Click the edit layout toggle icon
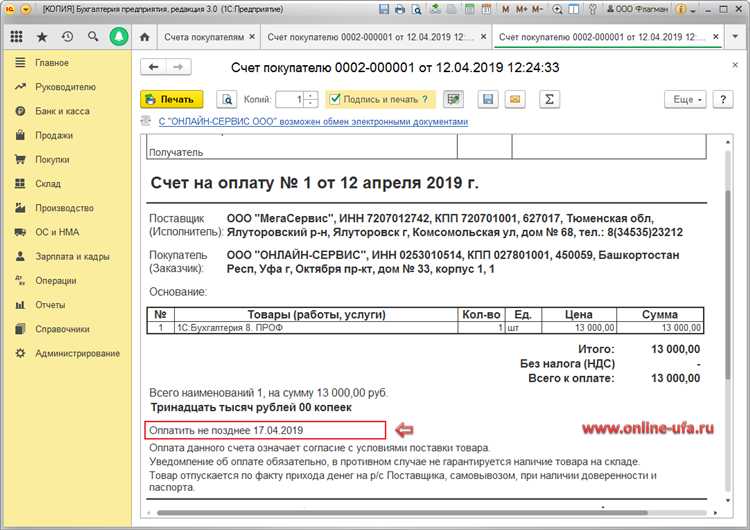Image resolution: width=750 pixels, height=530 pixels. tap(453, 99)
